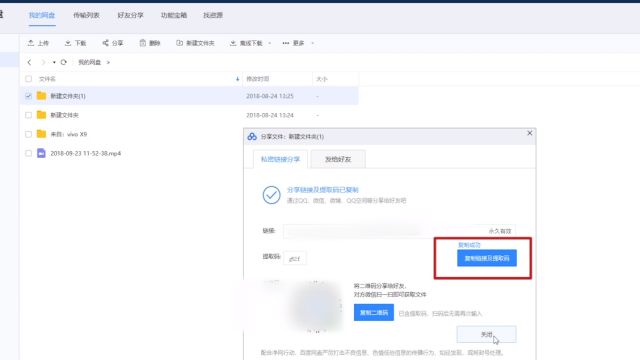Expand the chevron after 我的网盘 breadcrumb
640x360 pixels.
click(108, 62)
